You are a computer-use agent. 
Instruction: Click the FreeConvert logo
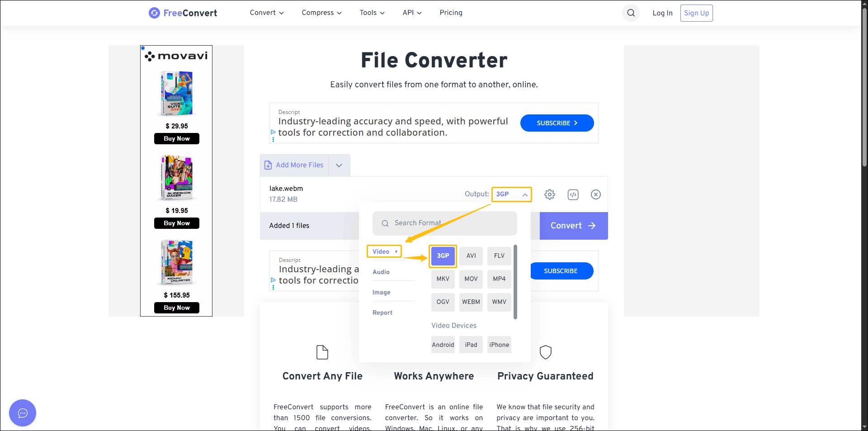pos(183,13)
